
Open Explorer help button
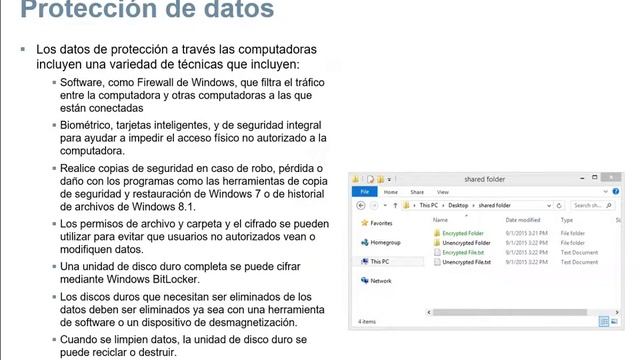tap(616, 191)
